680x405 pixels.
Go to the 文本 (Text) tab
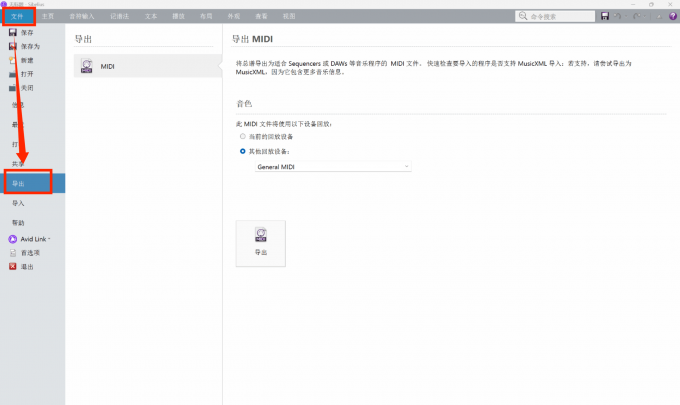coord(151,16)
